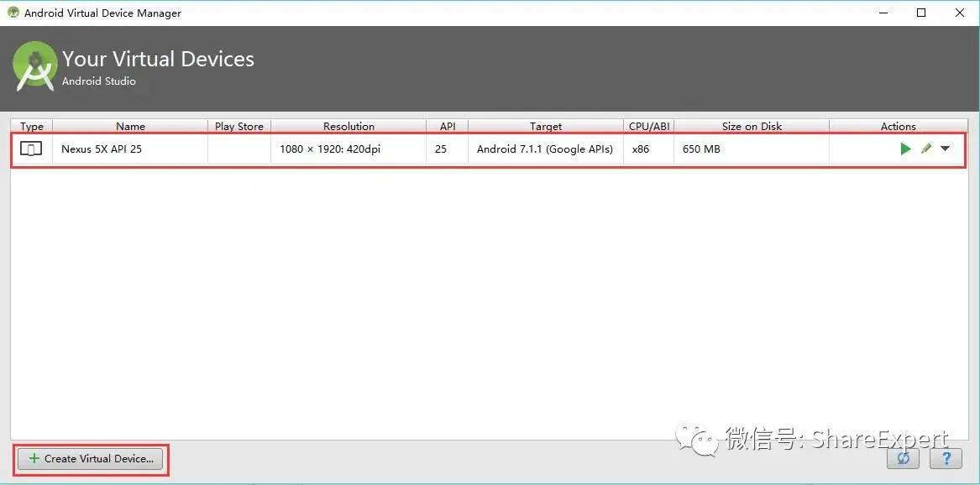
Task: Click the device type phone icon
Action: [x=31, y=149]
